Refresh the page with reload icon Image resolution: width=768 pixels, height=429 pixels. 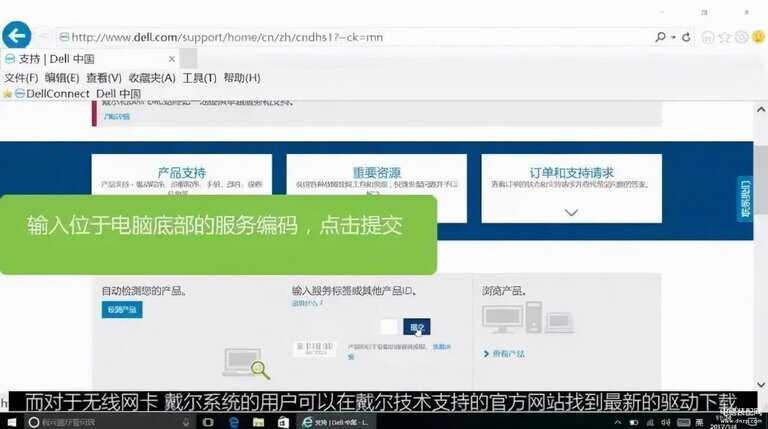[x=686, y=37]
